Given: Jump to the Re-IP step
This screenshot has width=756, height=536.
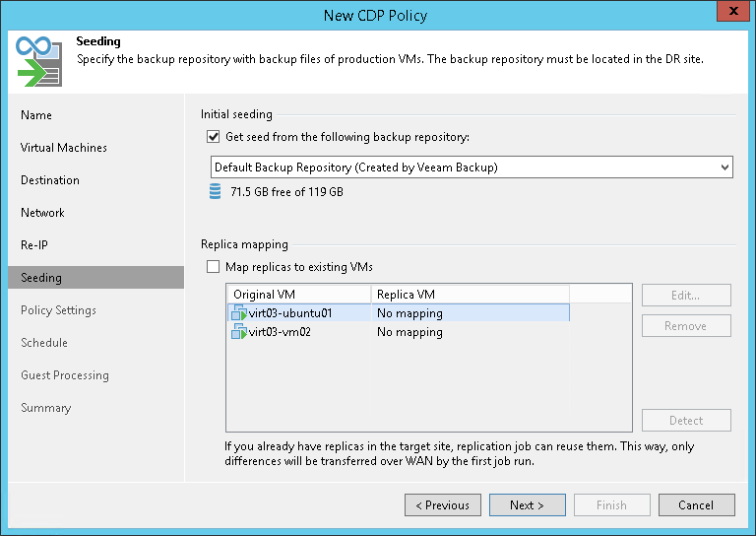Looking at the screenshot, I should tap(34, 245).
